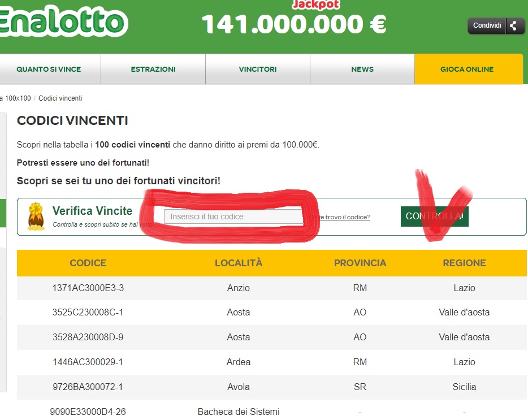Click the SR province cell
The height and width of the screenshot is (420, 528).
[x=360, y=387]
